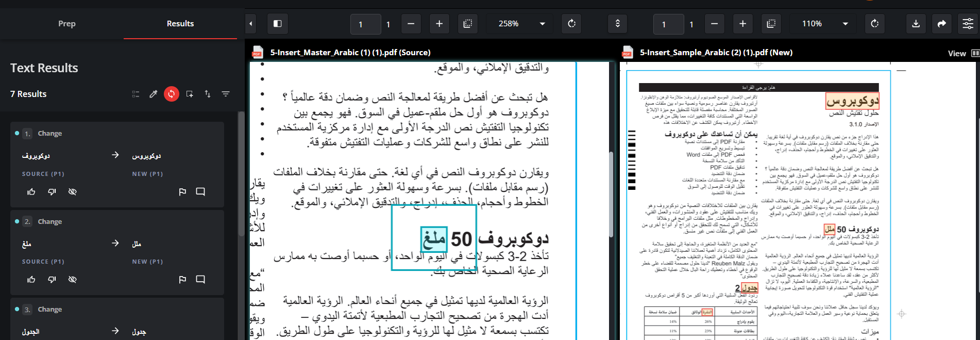Image resolution: width=980 pixels, height=340 pixels.
Task: Hide result 1 using the crossed-eye icon
Action: pyautogui.click(x=73, y=192)
